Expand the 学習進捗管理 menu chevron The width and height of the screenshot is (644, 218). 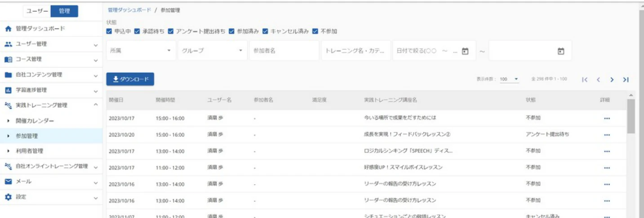pos(96,91)
